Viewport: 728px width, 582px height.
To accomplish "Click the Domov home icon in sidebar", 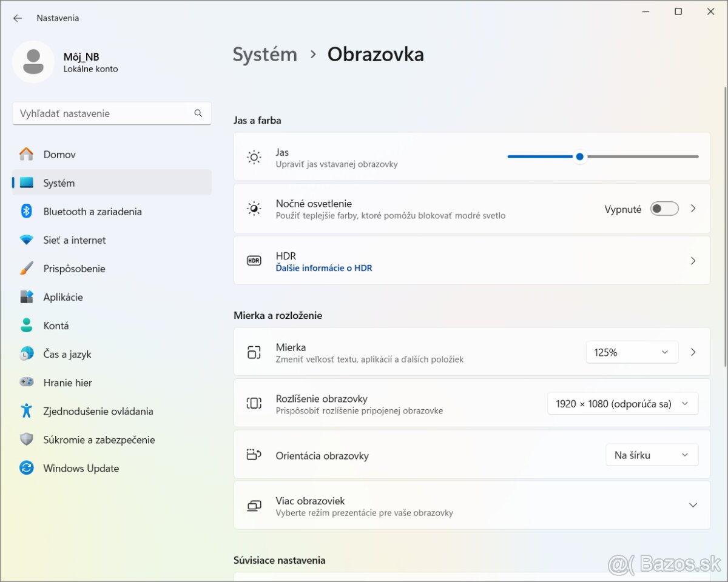I will tap(26, 155).
